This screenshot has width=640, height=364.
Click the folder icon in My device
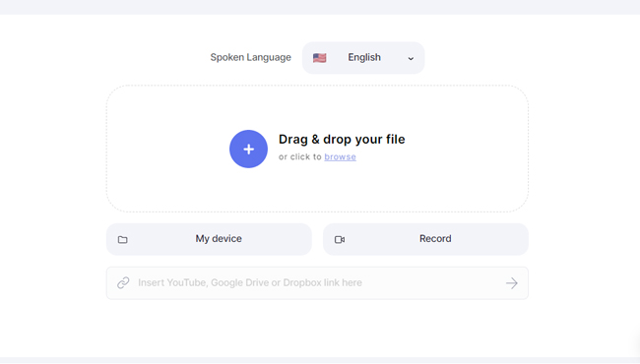122,240
